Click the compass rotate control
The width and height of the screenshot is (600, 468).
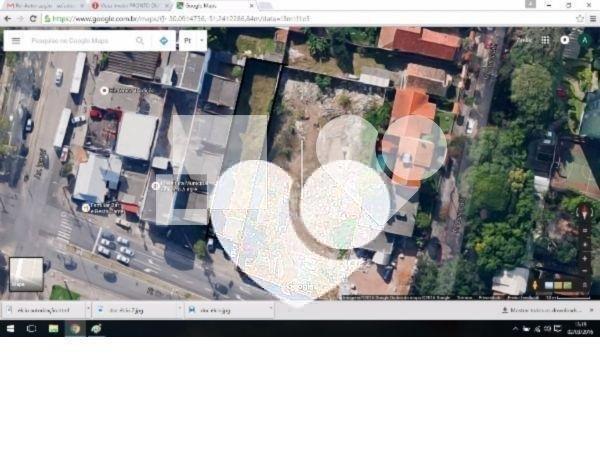pyautogui.click(x=584, y=212)
